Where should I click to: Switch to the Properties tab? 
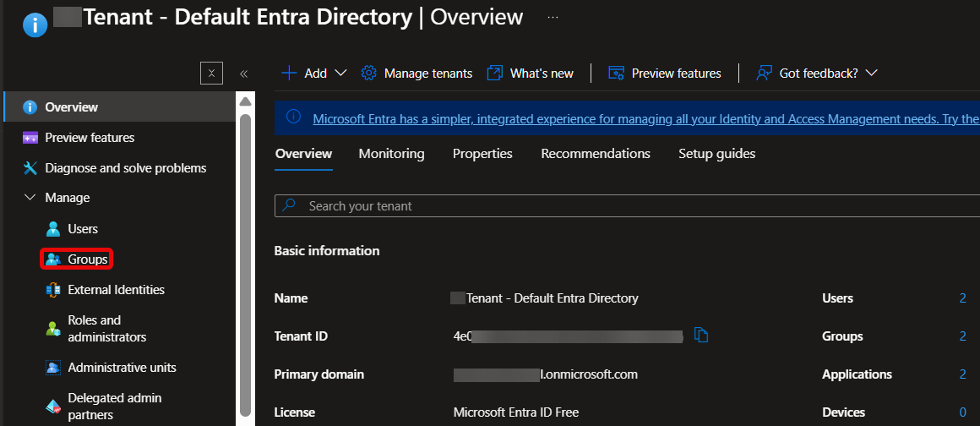click(482, 154)
